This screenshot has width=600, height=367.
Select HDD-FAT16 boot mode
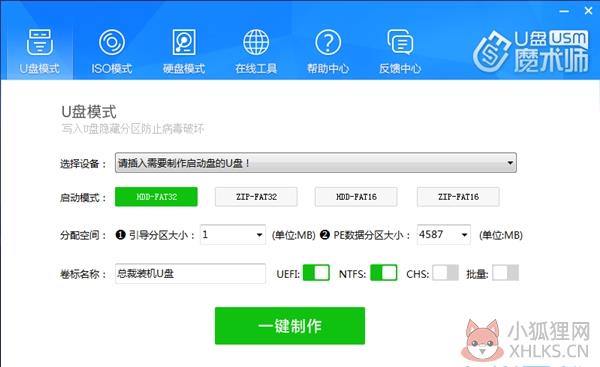[356, 197]
